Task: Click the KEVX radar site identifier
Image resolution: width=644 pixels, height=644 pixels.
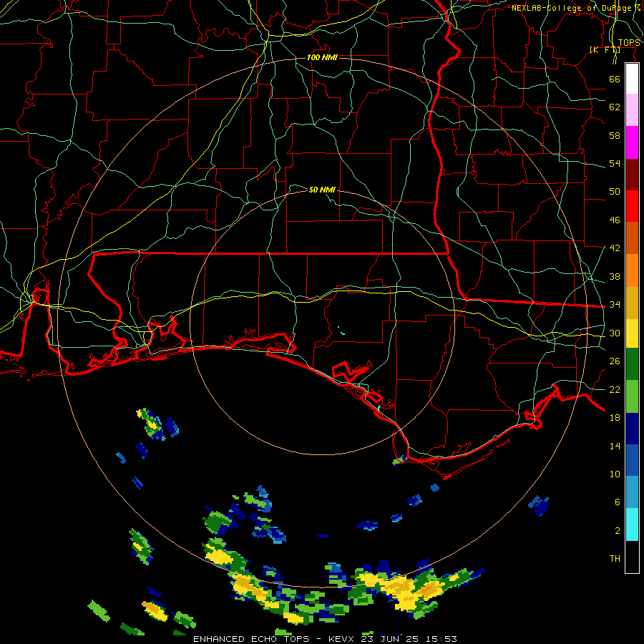Action: pos(342,639)
